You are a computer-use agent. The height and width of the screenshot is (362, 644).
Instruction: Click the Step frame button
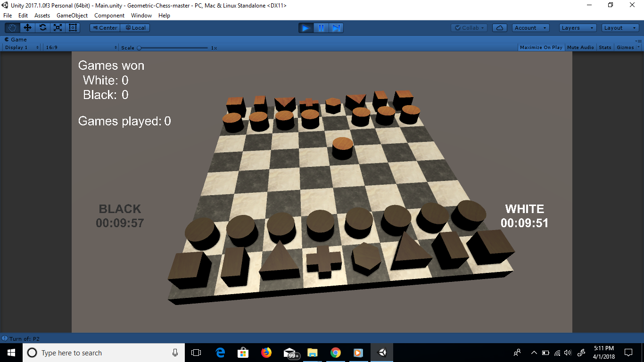[x=336, y=28]
